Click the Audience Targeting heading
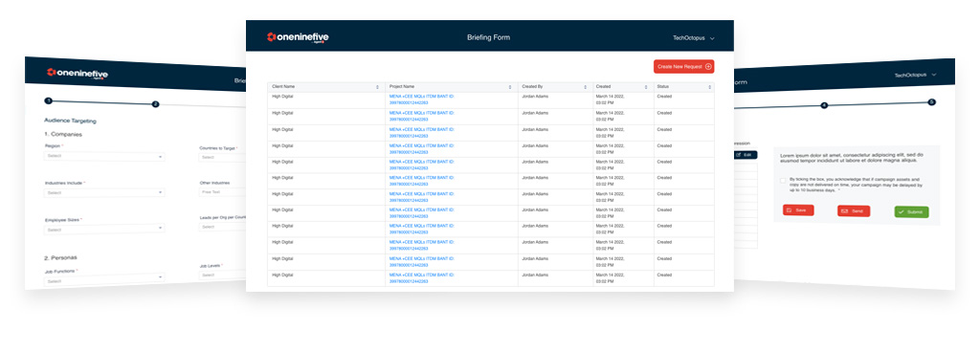Viewport: 980px width, 352px height. click(70, 121)
